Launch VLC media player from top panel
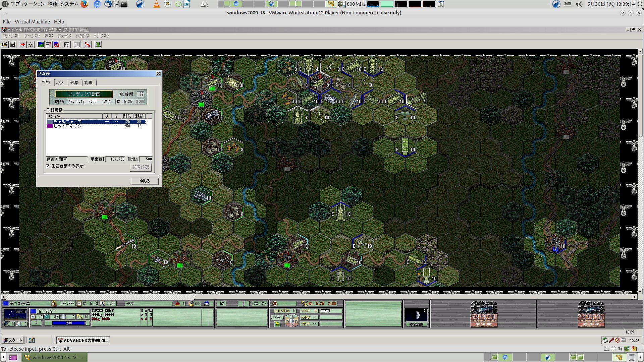This screenshot has height=362, width=644. coord(157,4)
